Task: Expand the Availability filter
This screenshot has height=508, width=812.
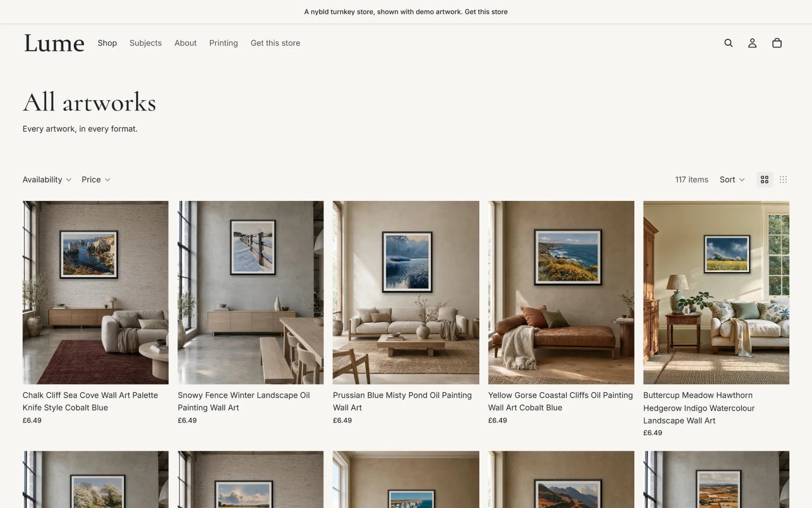Action: pos(47,180)
